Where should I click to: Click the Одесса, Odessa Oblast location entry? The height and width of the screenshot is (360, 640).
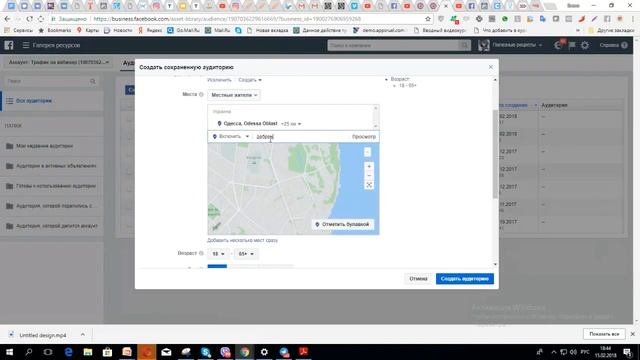pyautogui.click(x=250, y=123)
